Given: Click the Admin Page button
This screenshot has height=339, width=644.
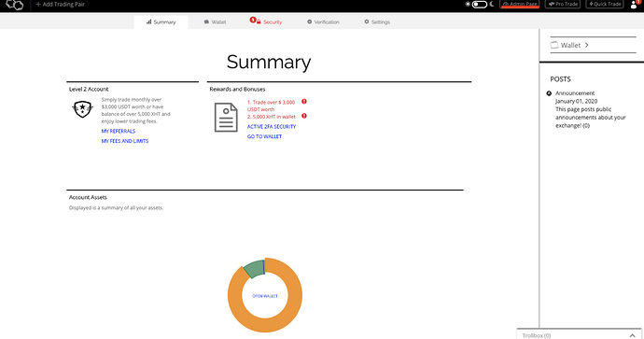Looking at the screenshot, I should pyautogui.click(x=520, y=4).
